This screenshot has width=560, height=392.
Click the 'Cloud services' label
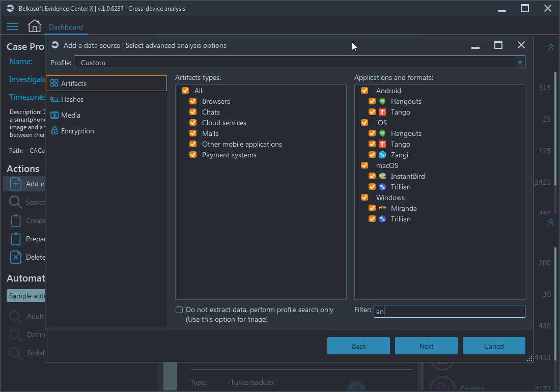coord(224,123)
